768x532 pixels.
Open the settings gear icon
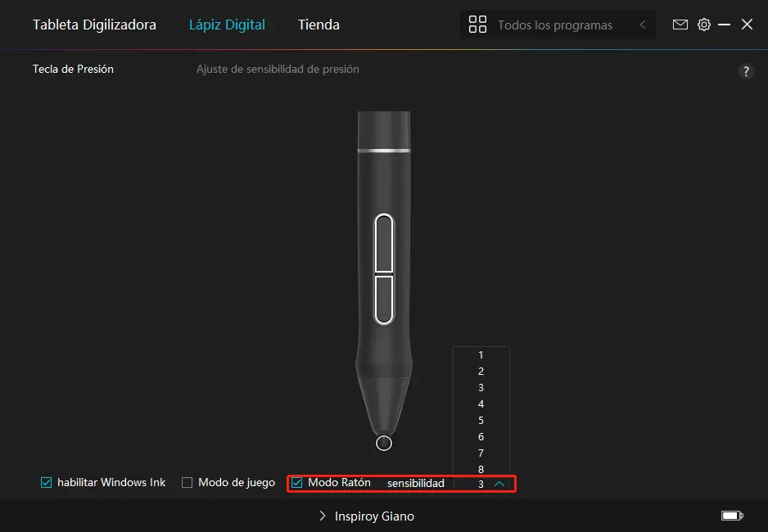[x=704, y=25]
